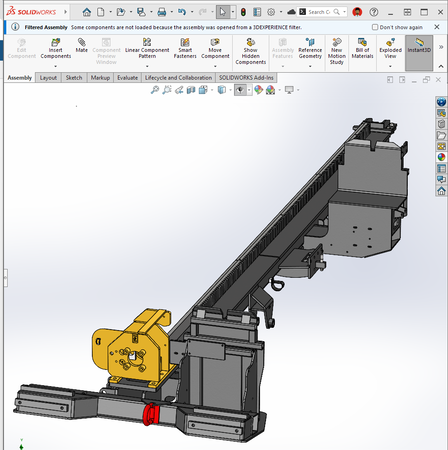Choose Linear Component Pattern
The image size is (448, 450).
pyautogui.click(x=147, y=48)
